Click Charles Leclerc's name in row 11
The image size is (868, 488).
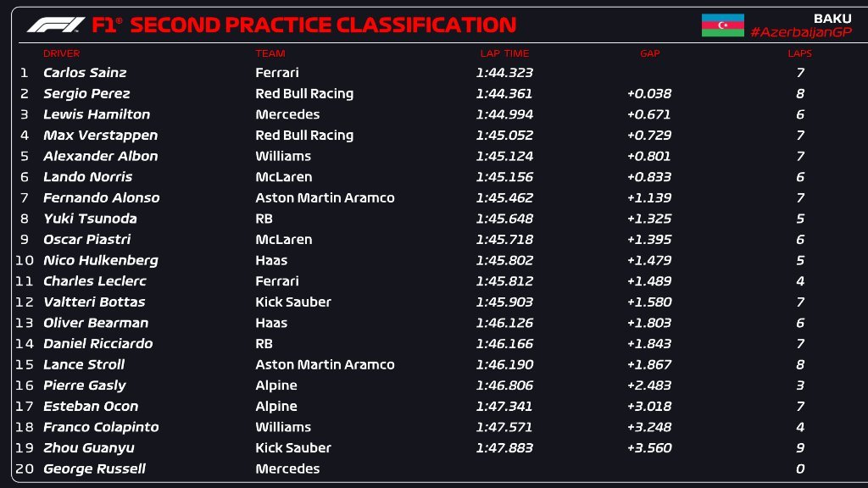click(95, 281)
